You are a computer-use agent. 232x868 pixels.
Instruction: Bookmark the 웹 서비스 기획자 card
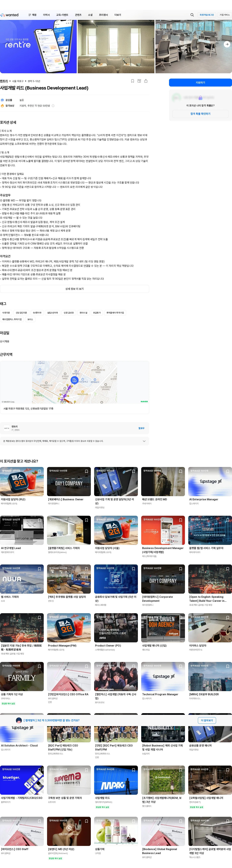[x=39, y=569]
